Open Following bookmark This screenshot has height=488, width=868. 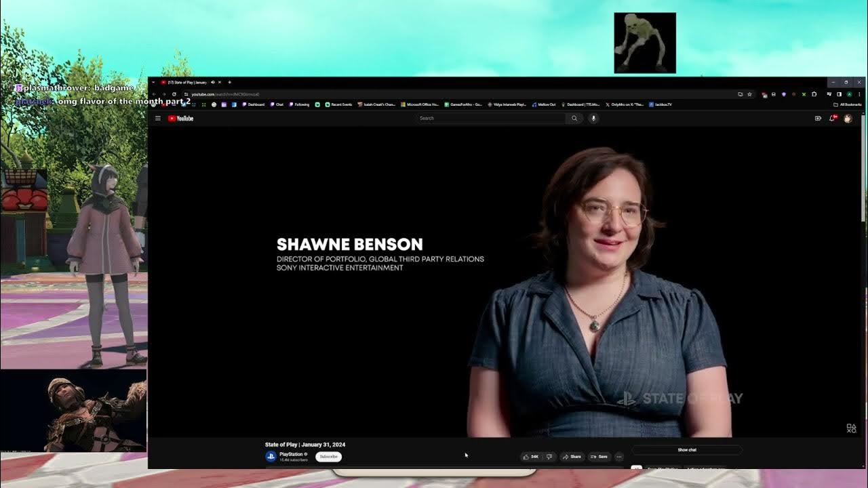coord(299,104)
